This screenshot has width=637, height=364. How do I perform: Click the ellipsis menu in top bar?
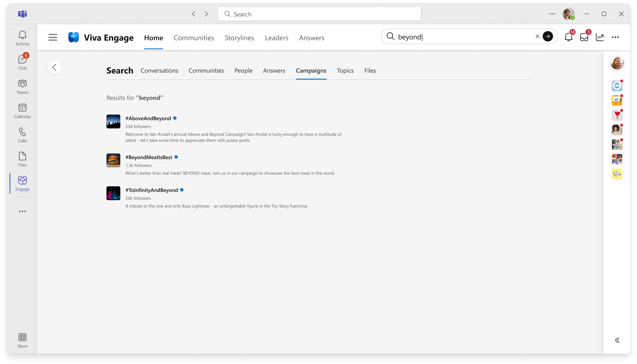click(552, 14)
